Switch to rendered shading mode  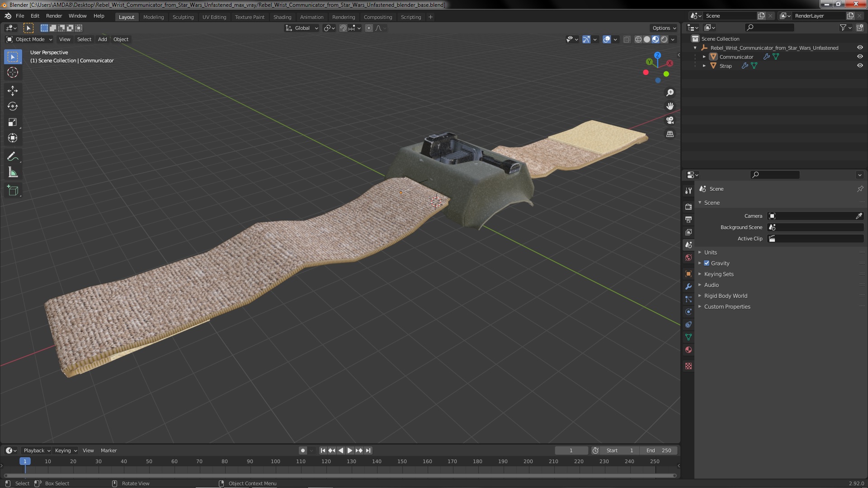[664, 39]
